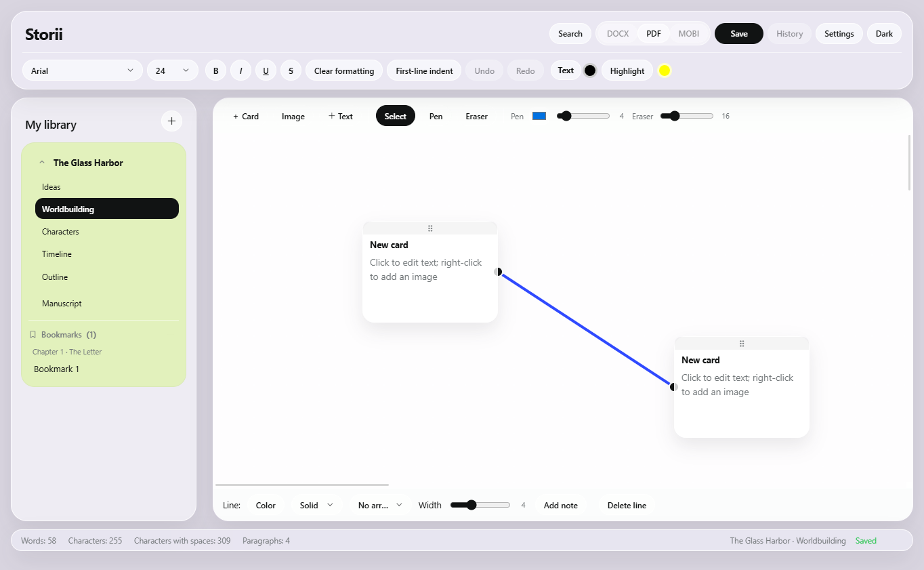Click the upper card's title New card
This screenshot has width=924, height=570.
coord(389,245)
